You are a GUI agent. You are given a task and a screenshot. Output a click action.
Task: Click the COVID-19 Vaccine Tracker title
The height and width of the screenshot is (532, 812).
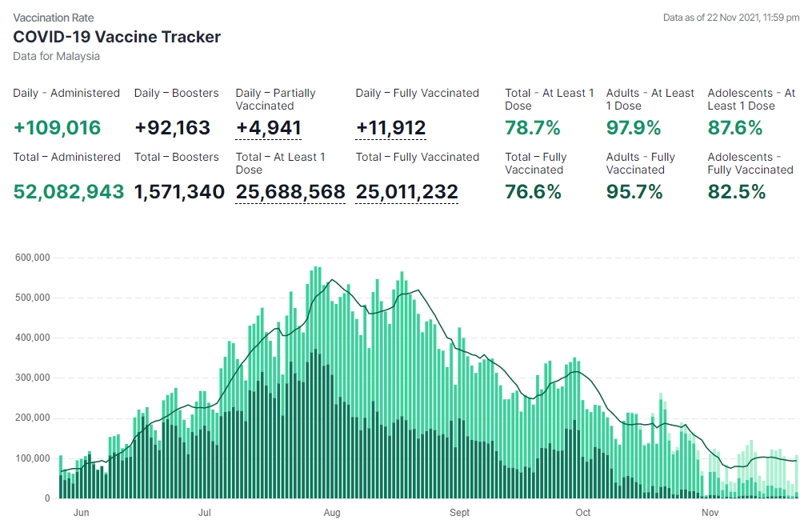point(117,37)
